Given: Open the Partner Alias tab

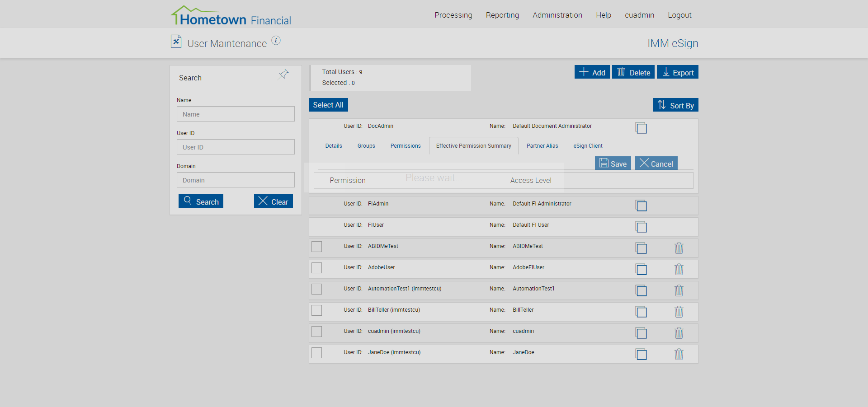Looking at the screenshot, I should pos(542,146).
